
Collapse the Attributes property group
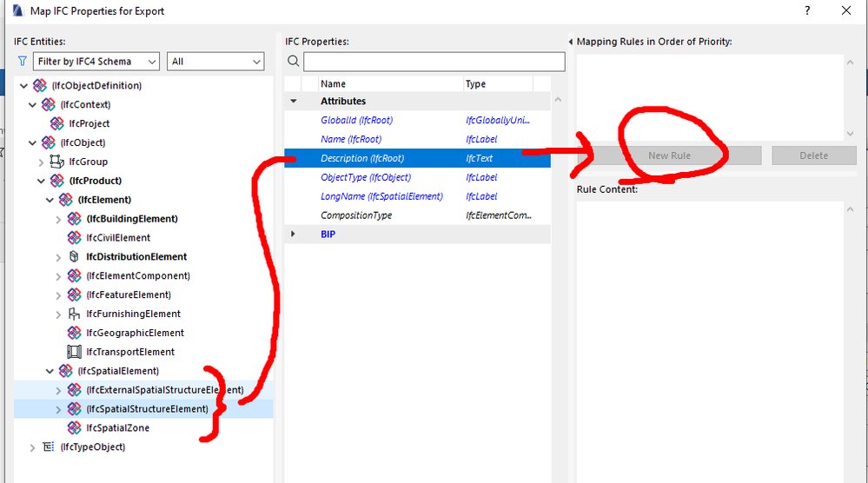coord(294,102)
